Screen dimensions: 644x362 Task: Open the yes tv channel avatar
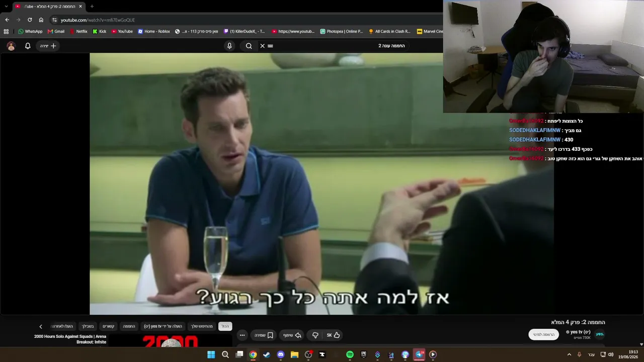coord(600,334)
